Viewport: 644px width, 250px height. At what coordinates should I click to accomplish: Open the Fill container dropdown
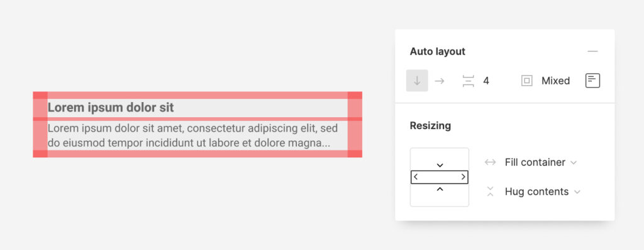click(540, 162)
